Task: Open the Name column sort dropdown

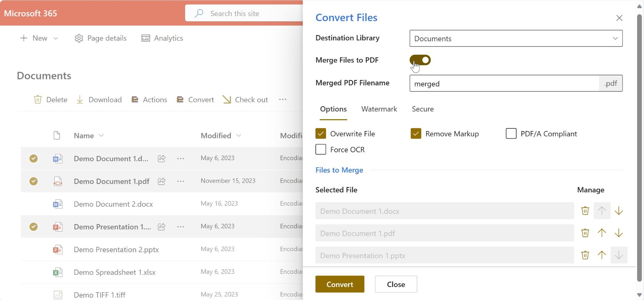Action: tap(101, 136)
